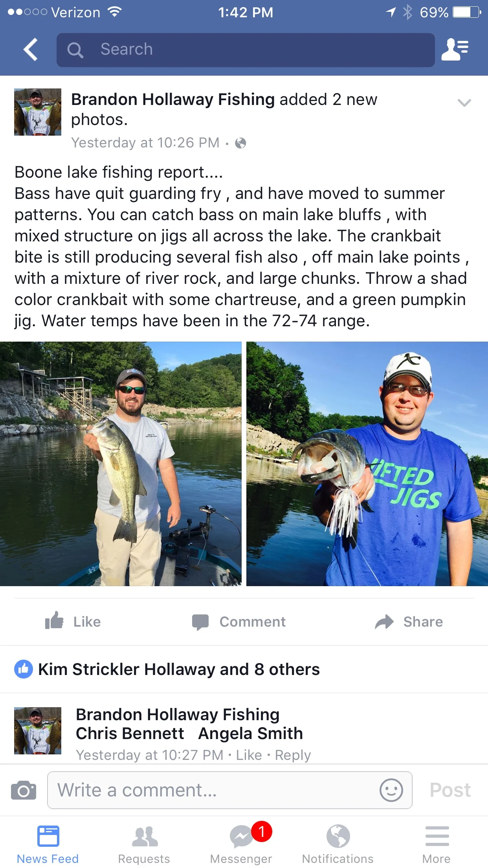Share the Boone lake post
Image resolution: width=488 pixels, height=868 pixels.
click(x=409, y=622)
